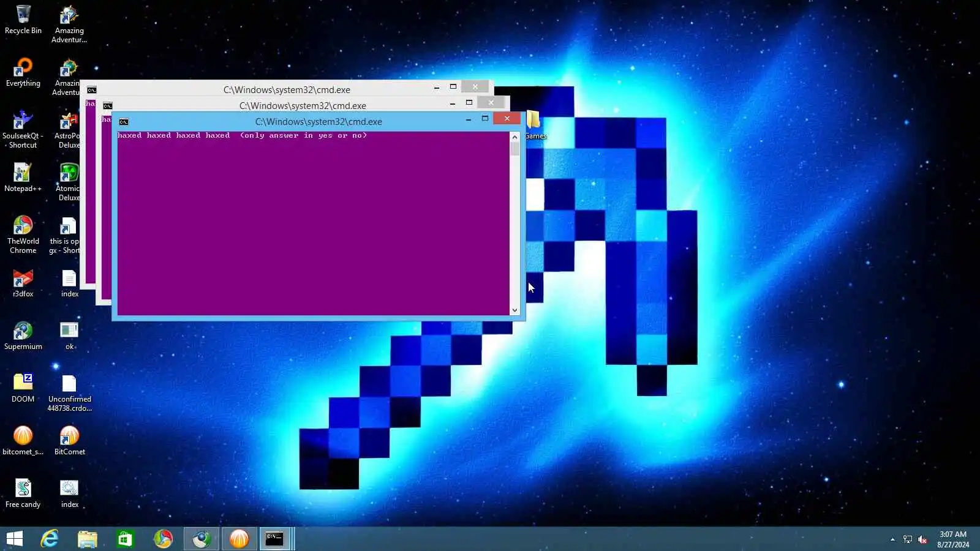Image resolution: width=980 pixels, height=551 pixels.
Task: Click the front cmd scrollbar thumb
Action: pyautogui.click(x=514, y=149)
